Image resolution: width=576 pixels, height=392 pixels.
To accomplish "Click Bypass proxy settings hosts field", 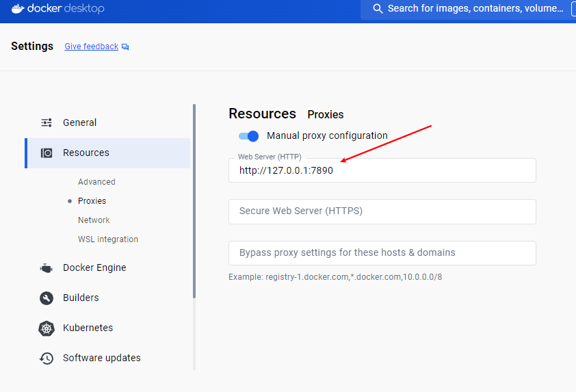I will (382, 253).
